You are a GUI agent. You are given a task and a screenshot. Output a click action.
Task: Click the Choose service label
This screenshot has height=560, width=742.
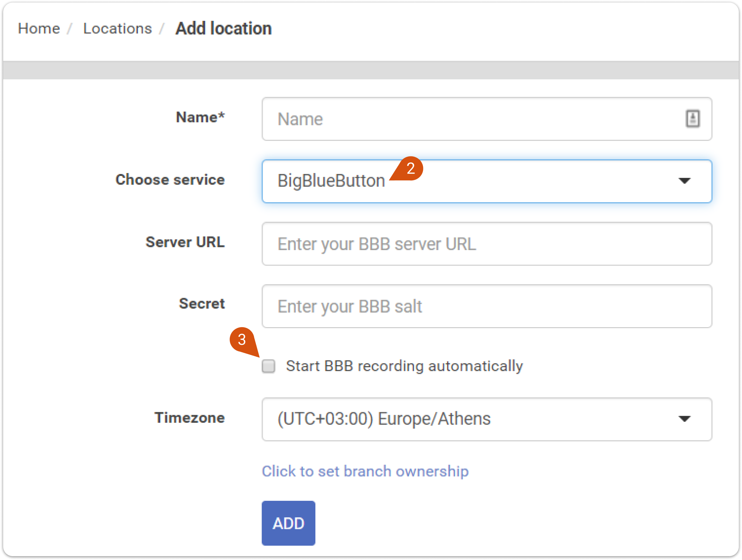170,179
